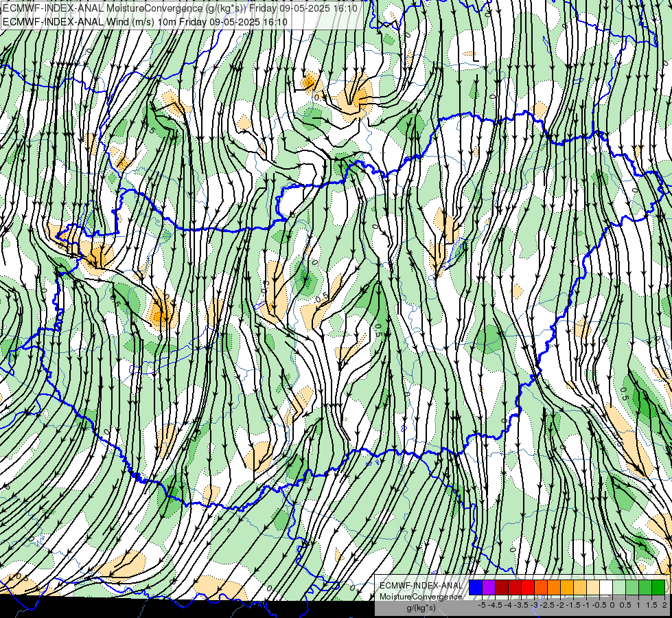Click the -3 value on the legend scale
Viewport: 672px width, 618px height.
pos(534,605)
